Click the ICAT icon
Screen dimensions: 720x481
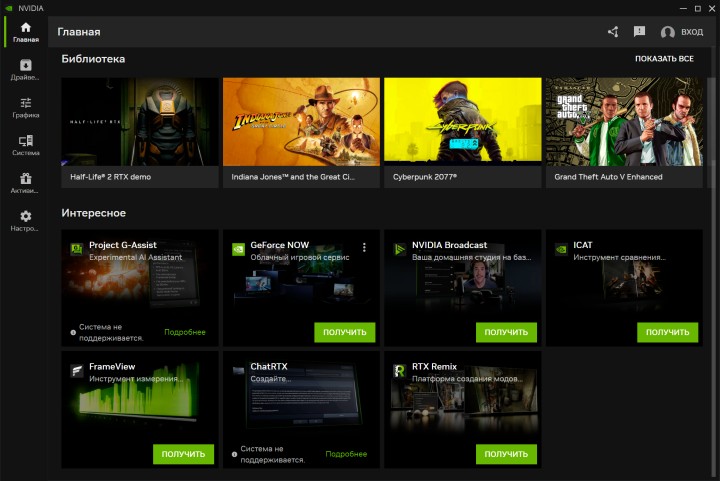[x=561, y=249]
